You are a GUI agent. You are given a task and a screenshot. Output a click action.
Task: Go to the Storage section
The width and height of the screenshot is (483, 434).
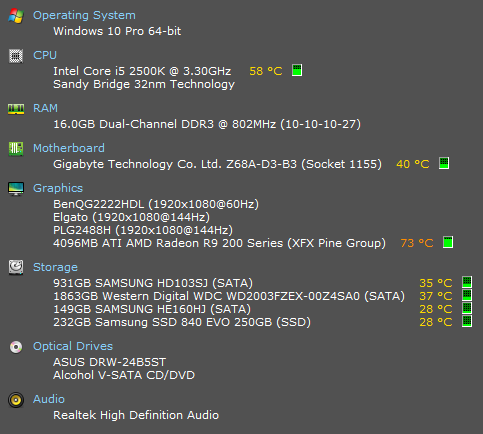coord(55,267)
